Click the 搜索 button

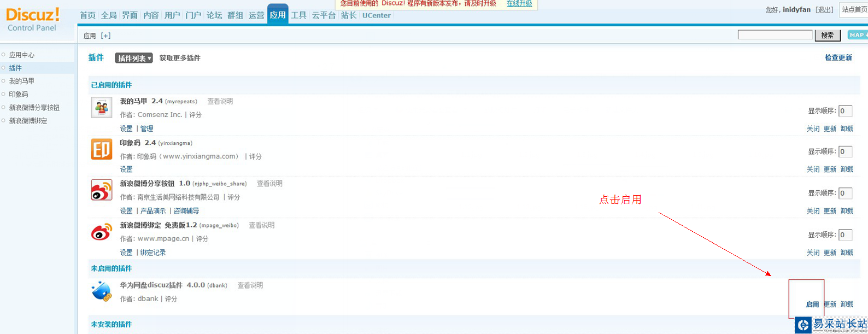(828, 36)
